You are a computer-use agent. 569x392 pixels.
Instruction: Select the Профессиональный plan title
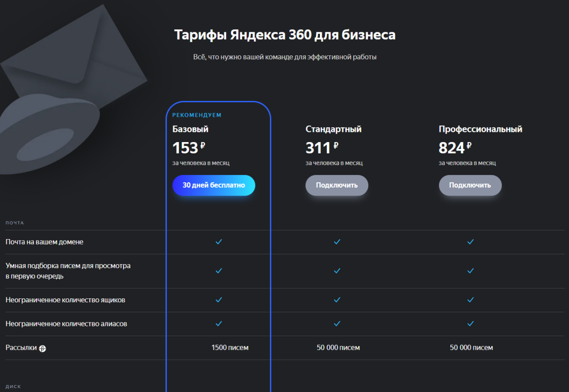click(x=480, y=129)
